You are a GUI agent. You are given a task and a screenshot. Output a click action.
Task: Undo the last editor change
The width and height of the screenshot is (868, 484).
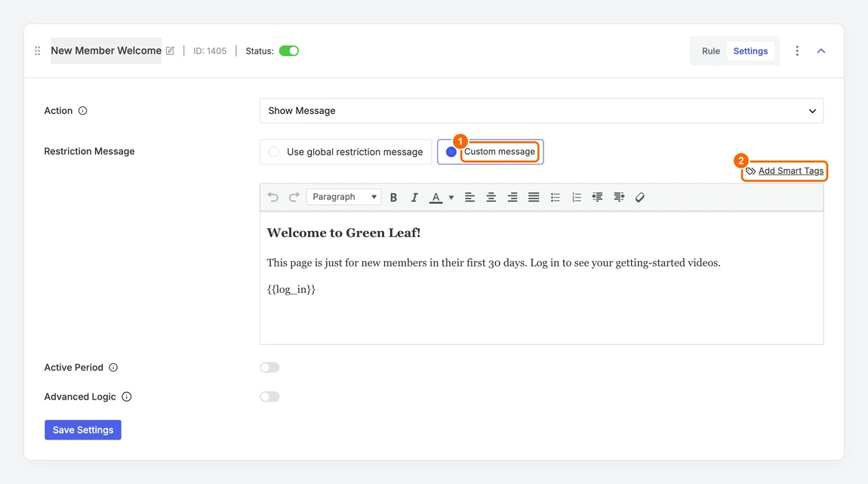[x=272, y=197]
